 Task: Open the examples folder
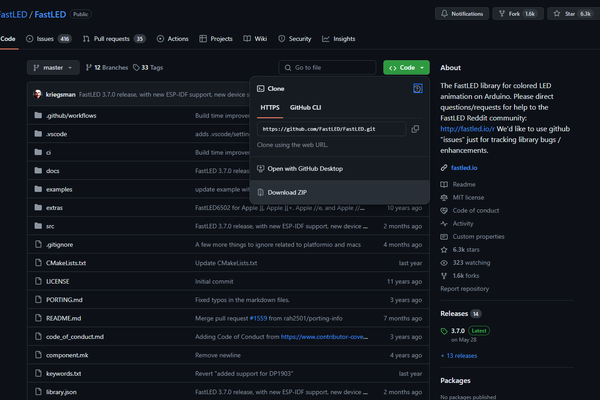59,189
